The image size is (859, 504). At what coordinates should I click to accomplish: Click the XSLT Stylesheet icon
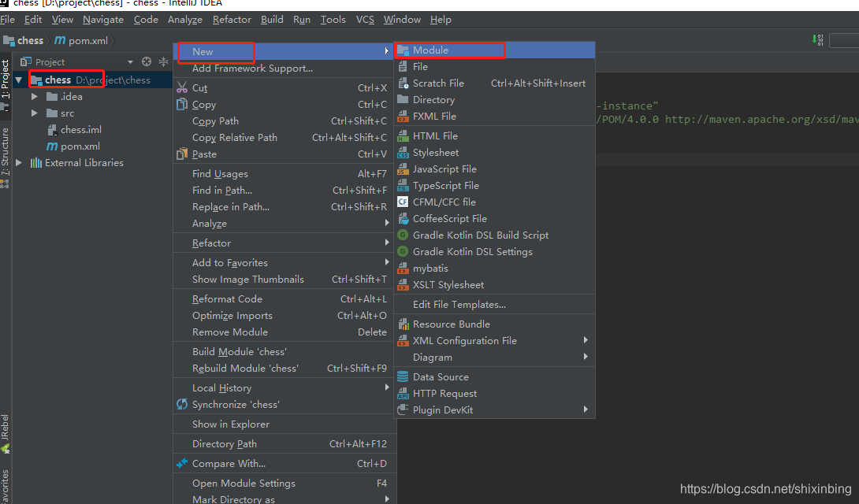[x=403, y=284]
